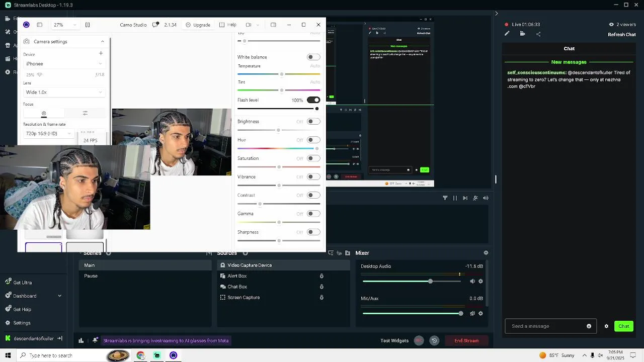Image resolution: width=644 pixels, height=362 pixels.
Task: Select the manual focus sliders icon
Action: pyautogui.click(x=85, y=113)
